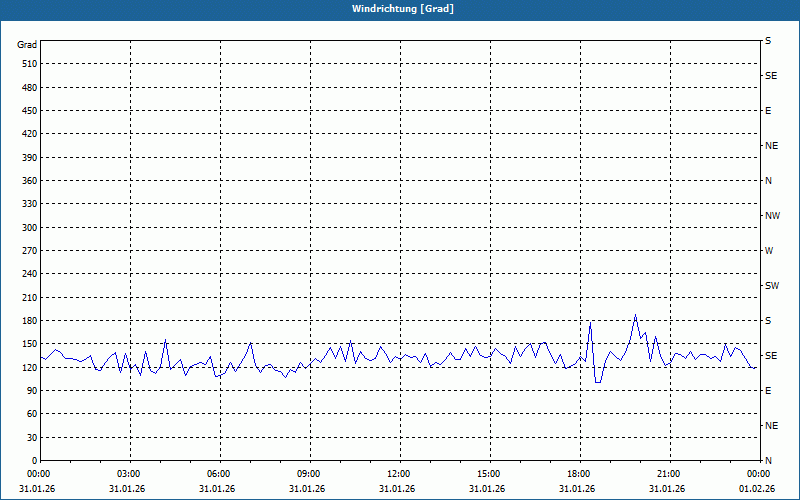
Task: Click the 480 degree axis label
Action: [x=30, y=88]
